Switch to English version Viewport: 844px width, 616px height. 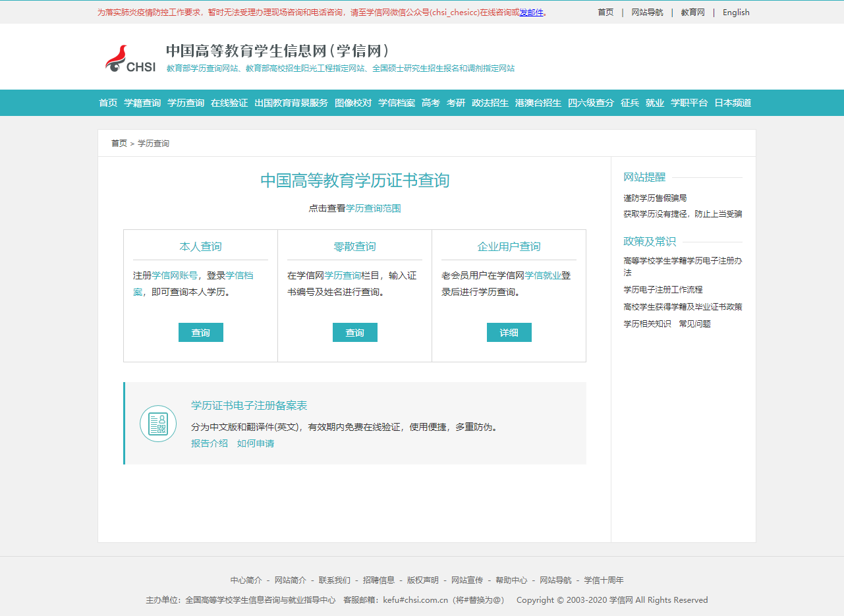tap(736, 13)
